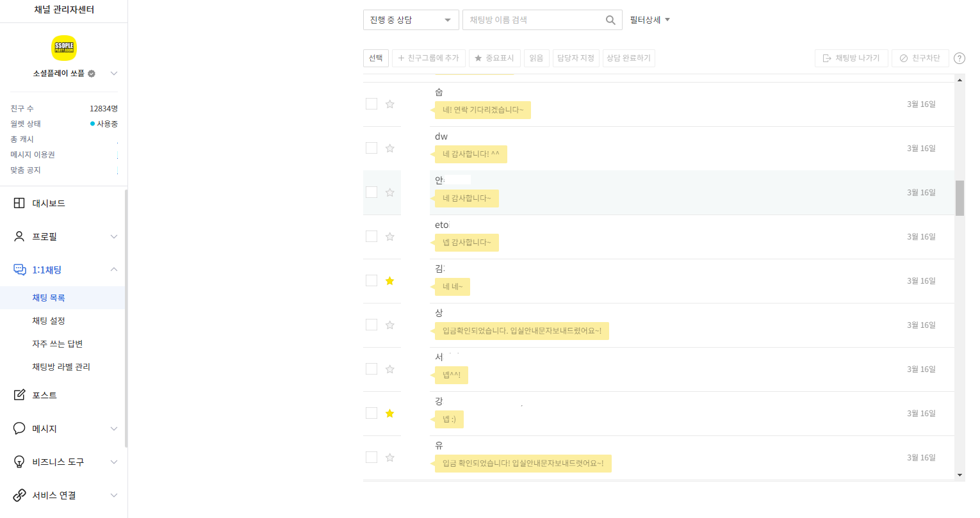Star the chat with message 넵^^!

(x=389, y=369)
